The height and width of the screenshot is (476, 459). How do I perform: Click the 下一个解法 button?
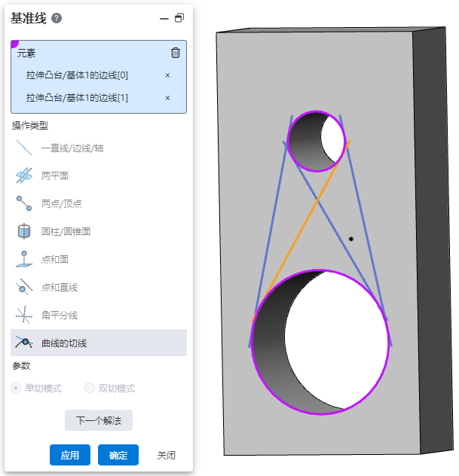(99, 420)
